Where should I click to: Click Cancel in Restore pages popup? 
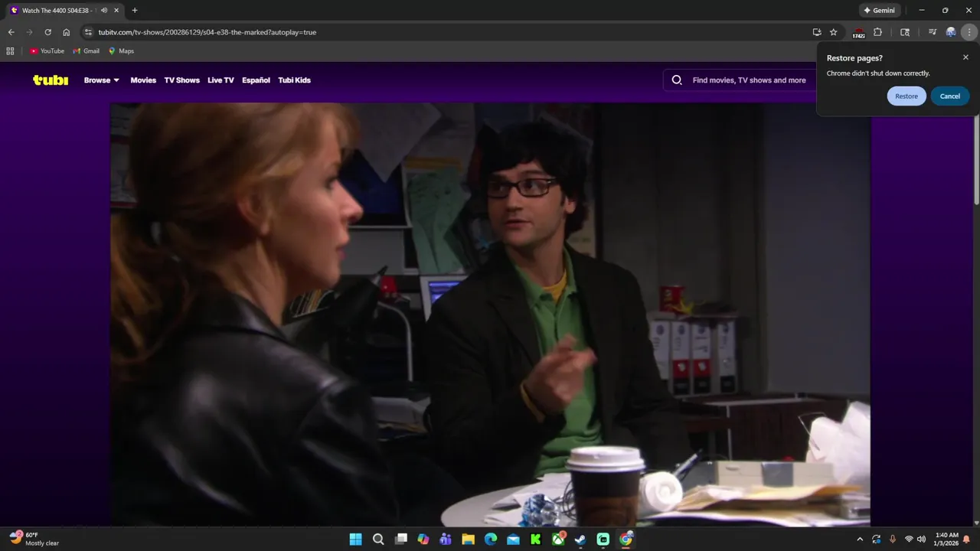pos(950,96)
